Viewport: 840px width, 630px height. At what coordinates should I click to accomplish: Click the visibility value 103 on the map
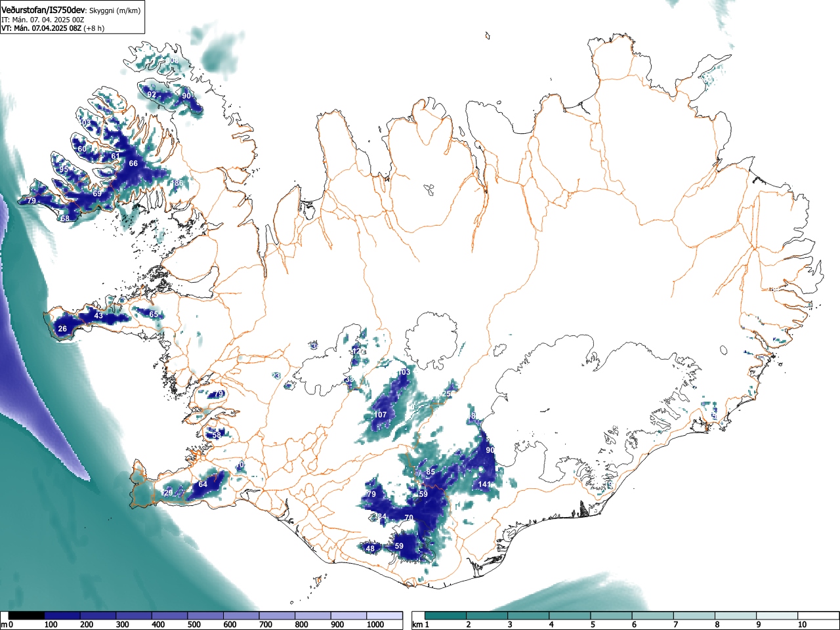(404, 372)
